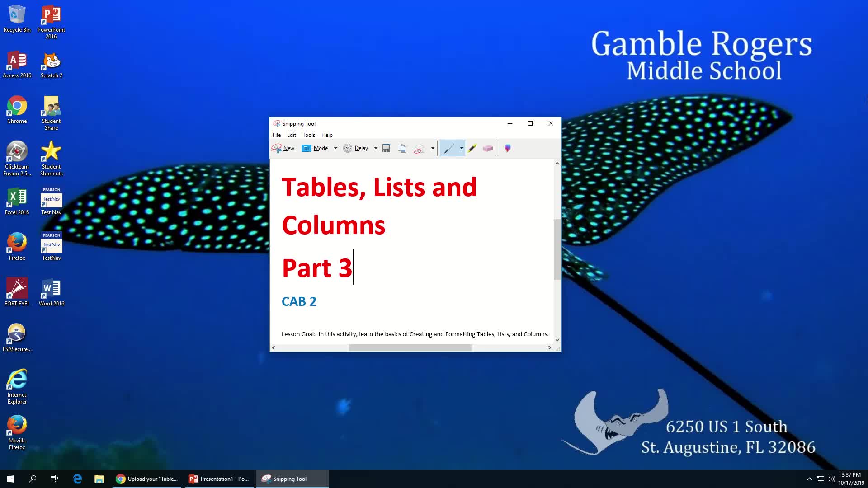This screenshot has width=868, height=488.
Task: Select the Clickteam Fusion 2.5 desktop icon
Action: [x=17, y=159]
